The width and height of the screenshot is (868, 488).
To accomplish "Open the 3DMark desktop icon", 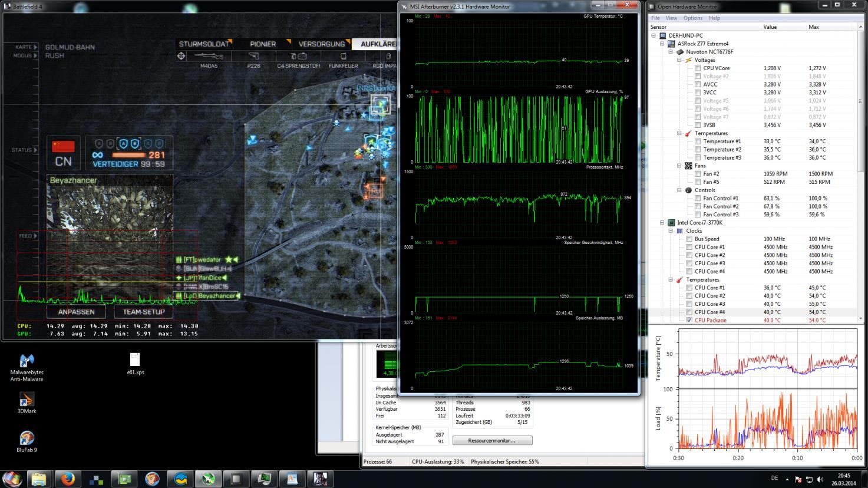I will [x=27, y=400].
